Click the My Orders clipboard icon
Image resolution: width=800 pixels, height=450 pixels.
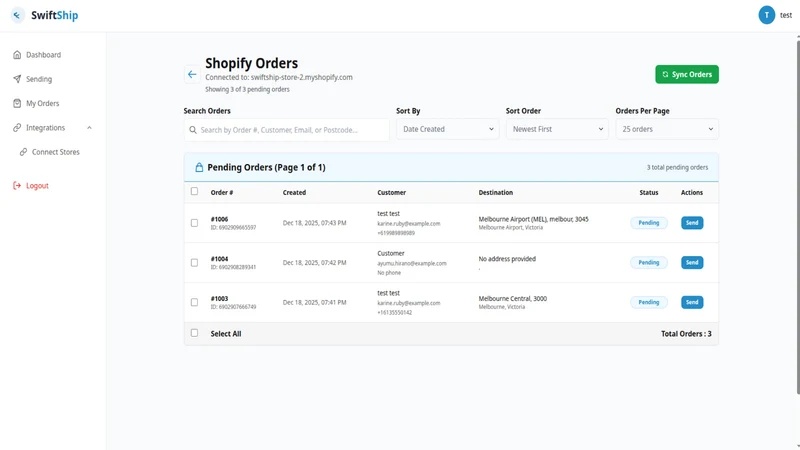17,103
